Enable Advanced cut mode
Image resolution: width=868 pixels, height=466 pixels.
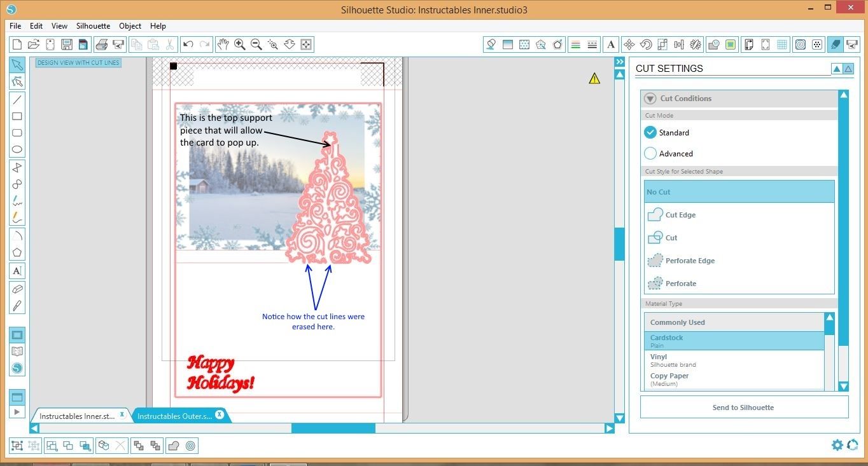(650, 153)
